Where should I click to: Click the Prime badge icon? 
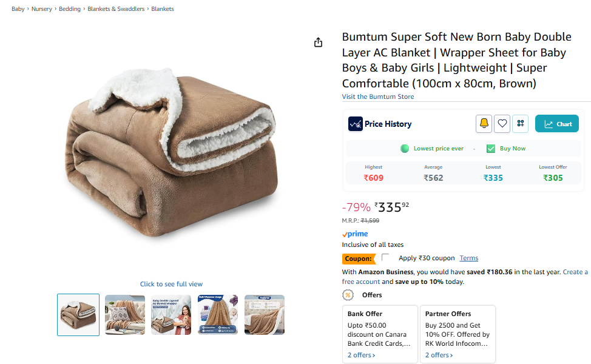355,234
